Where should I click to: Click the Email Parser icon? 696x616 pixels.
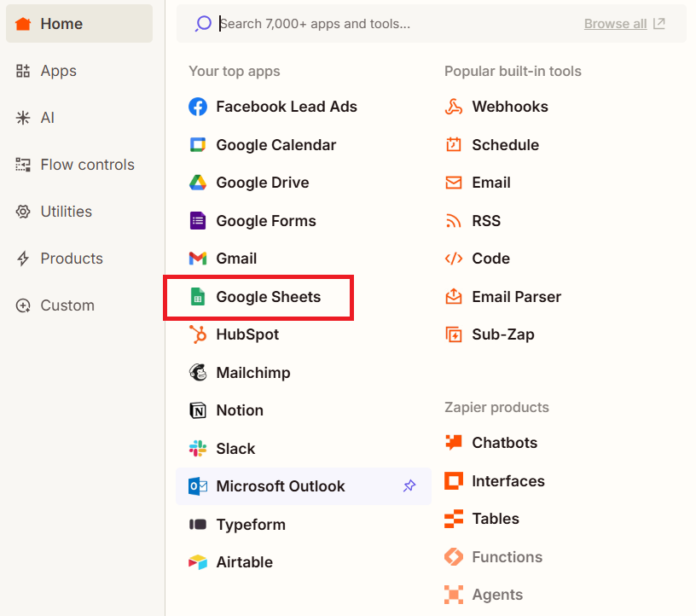coord(454,297)
